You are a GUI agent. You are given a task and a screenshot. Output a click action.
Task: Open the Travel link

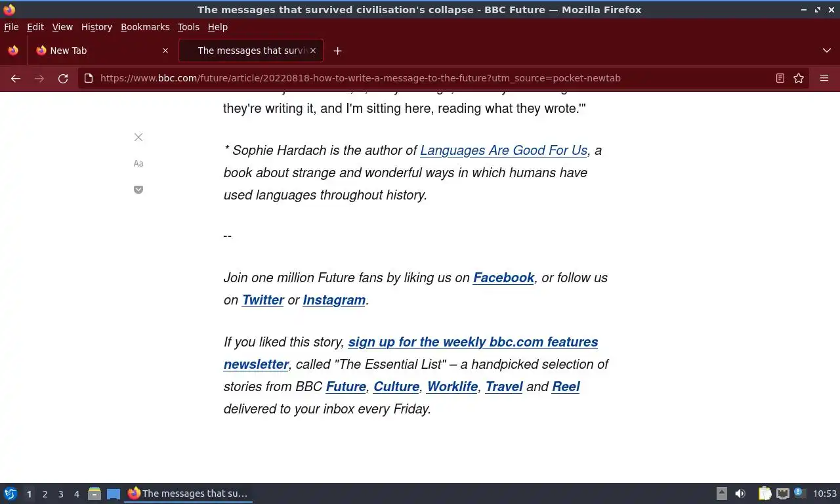(x=504, y=387)
